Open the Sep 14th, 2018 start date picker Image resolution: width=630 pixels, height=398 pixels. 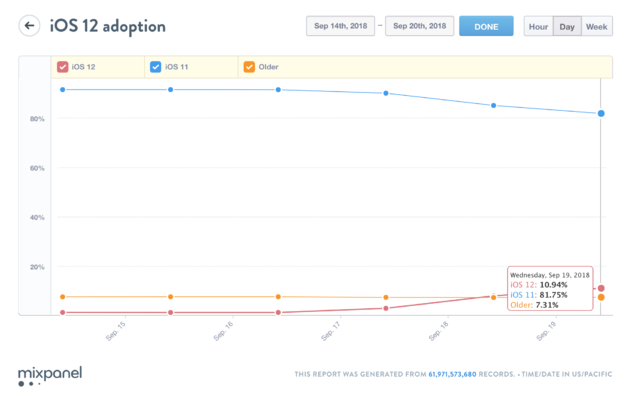340,26
